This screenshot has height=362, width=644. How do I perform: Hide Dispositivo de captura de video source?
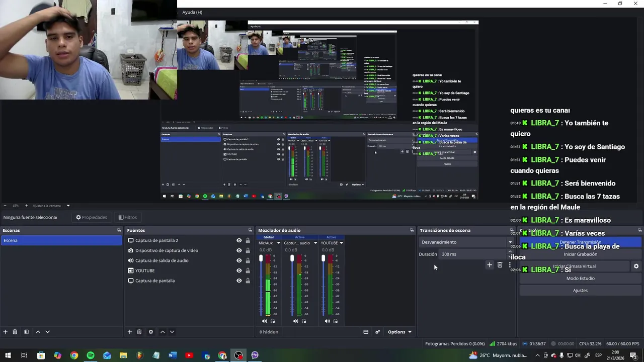point(239,250)
